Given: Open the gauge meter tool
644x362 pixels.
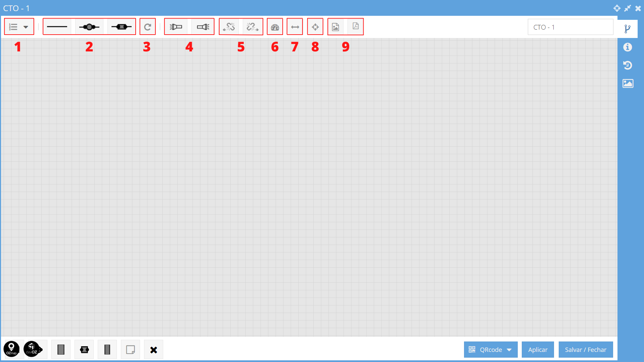Looking at the screenshot, I should click(275, 27).
